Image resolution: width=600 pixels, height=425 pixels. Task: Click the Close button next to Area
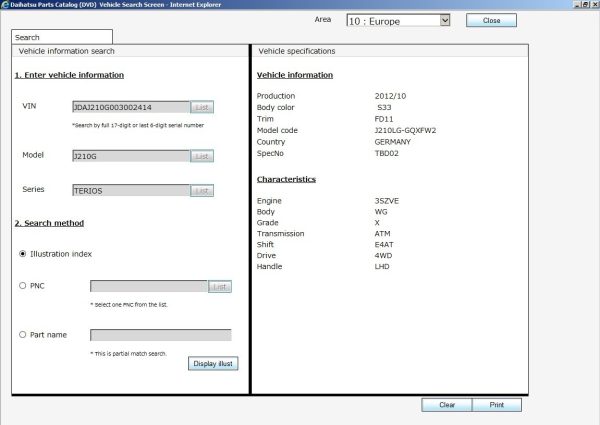pos(491,20)
